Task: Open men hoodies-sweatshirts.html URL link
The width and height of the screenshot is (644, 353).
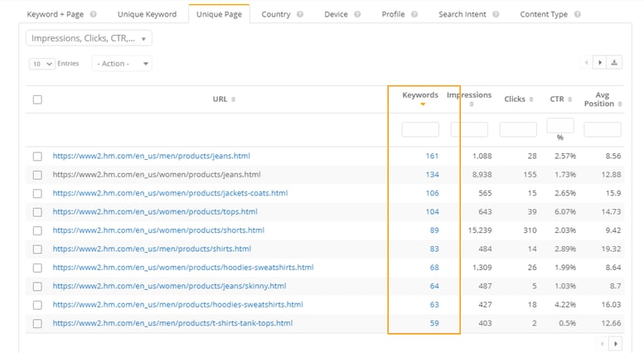Action: pyautogui.click(x=177, y=305)
